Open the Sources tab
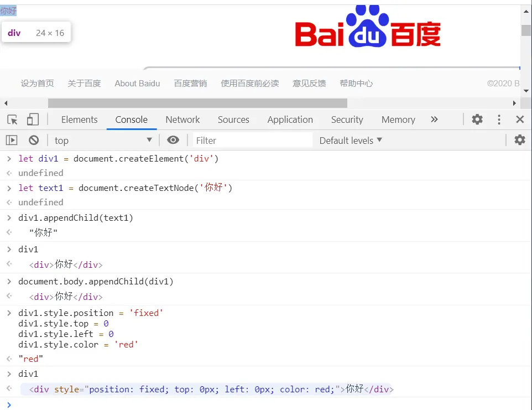 pyautogui.click(x=233, y=120)
